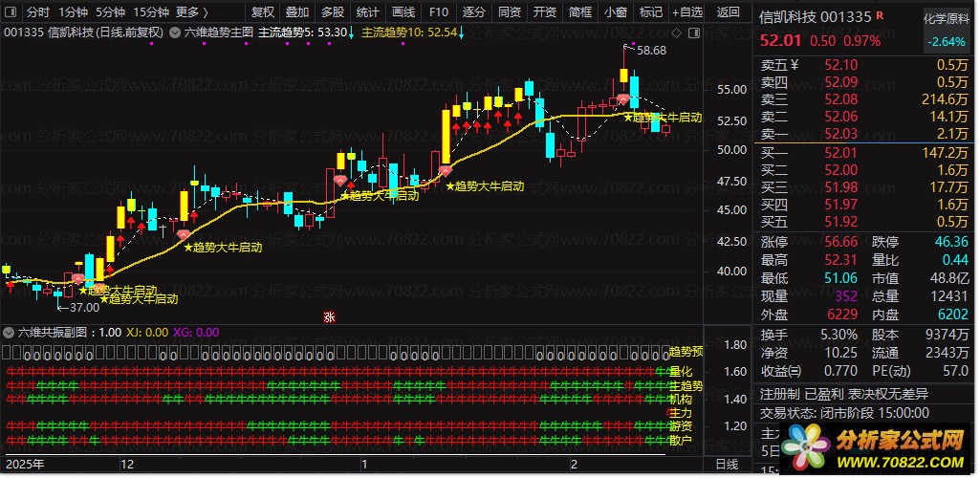Click the 返回 back button

729,11
